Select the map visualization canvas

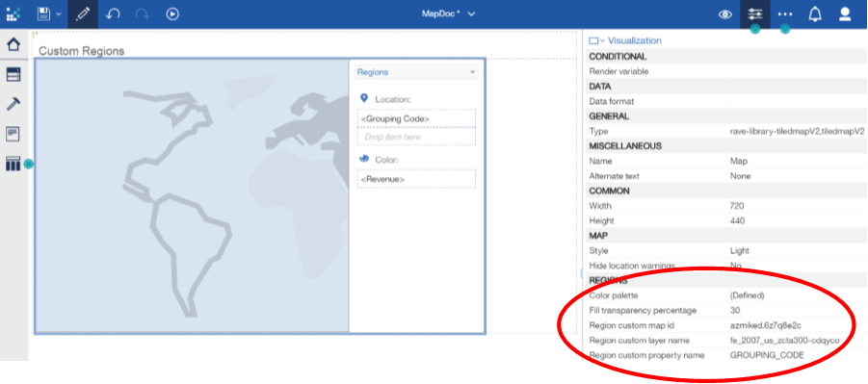click(x=192, y=196)
